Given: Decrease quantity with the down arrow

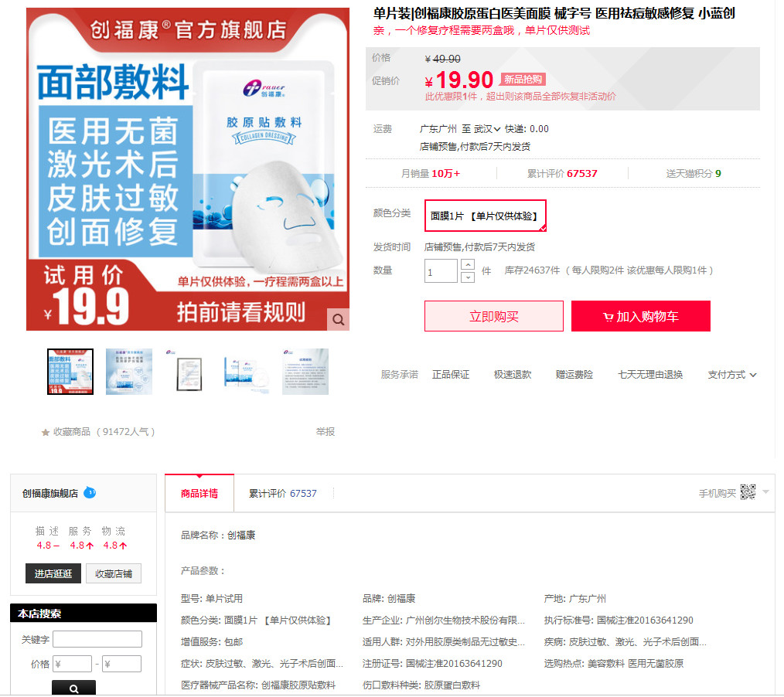Looking at the screenshot, I should coord(468,277).
